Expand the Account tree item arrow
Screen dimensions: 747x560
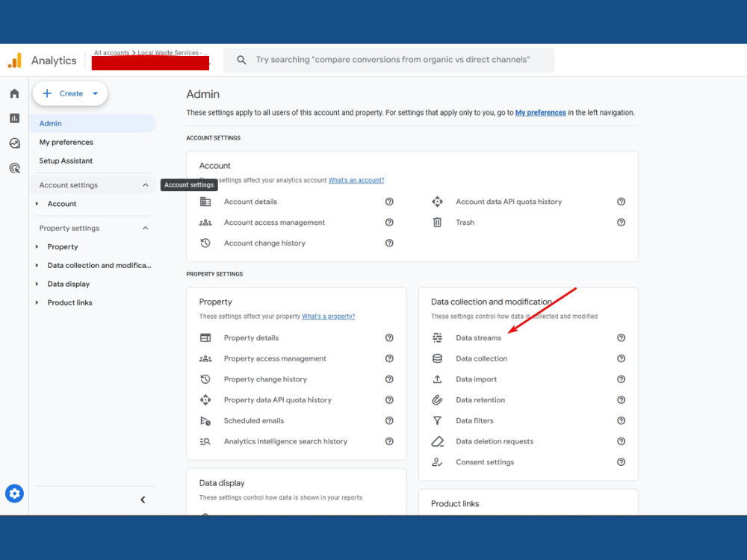coord(37,204)
